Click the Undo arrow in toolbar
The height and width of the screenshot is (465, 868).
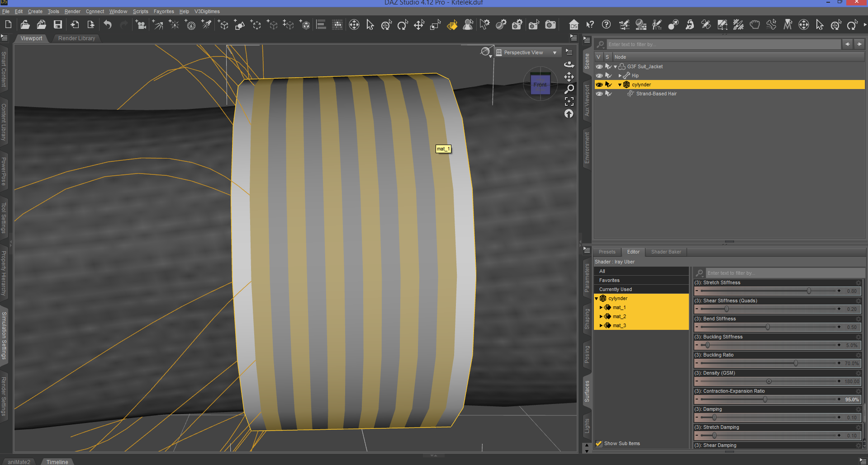coord(108,25)
